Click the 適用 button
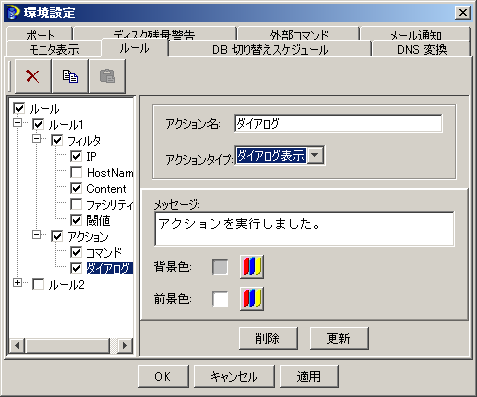477x397 pixels. [x=309, y=377]
